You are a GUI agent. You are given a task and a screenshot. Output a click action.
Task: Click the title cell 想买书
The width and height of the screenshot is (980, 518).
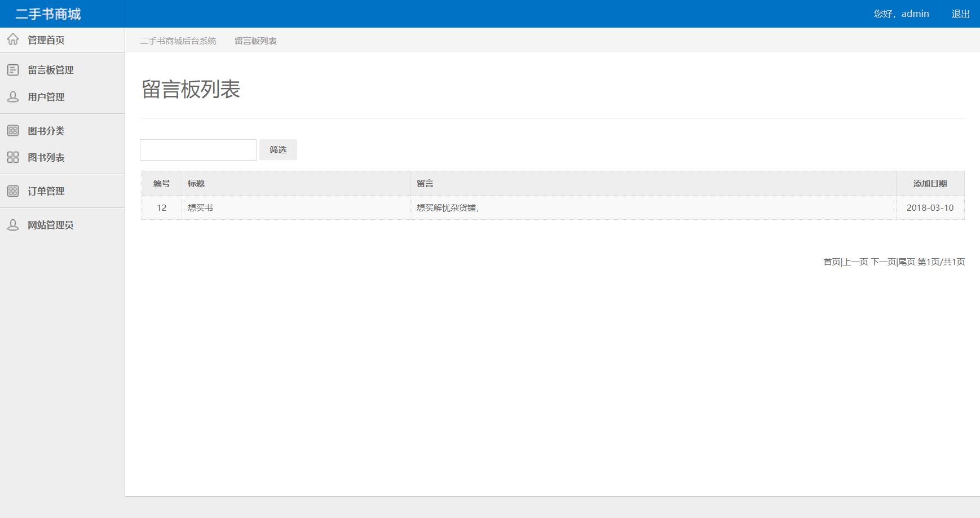point(296,207)
